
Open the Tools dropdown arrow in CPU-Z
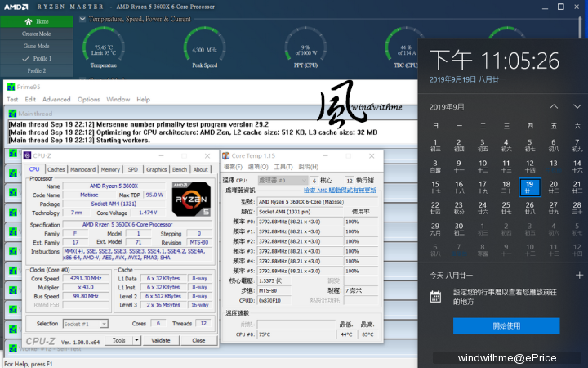click(137, 340)
